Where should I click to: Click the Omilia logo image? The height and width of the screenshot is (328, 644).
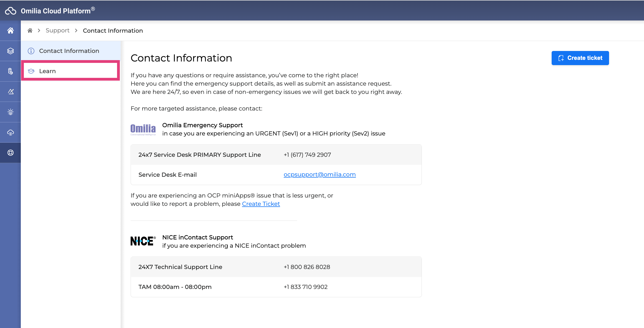[x=143, y=129]
